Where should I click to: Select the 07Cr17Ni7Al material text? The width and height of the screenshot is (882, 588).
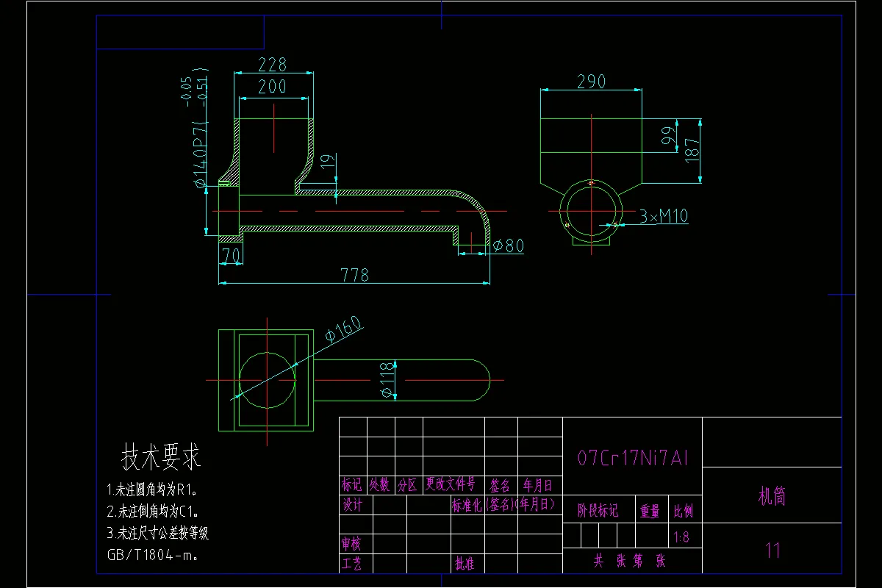coord(633,459)
